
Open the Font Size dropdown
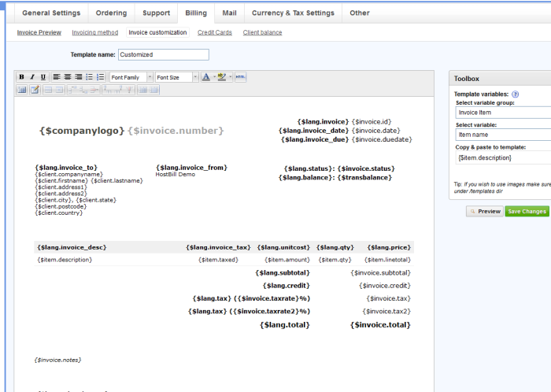pyautogui.click(x=177, y=77)
